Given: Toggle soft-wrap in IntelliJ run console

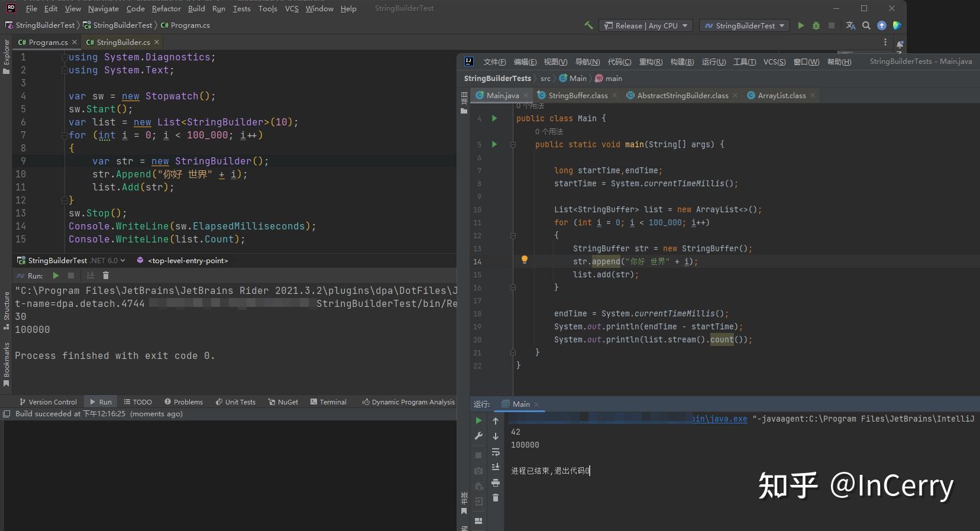Looking at the screenshot, I should [x=496, y=452].
